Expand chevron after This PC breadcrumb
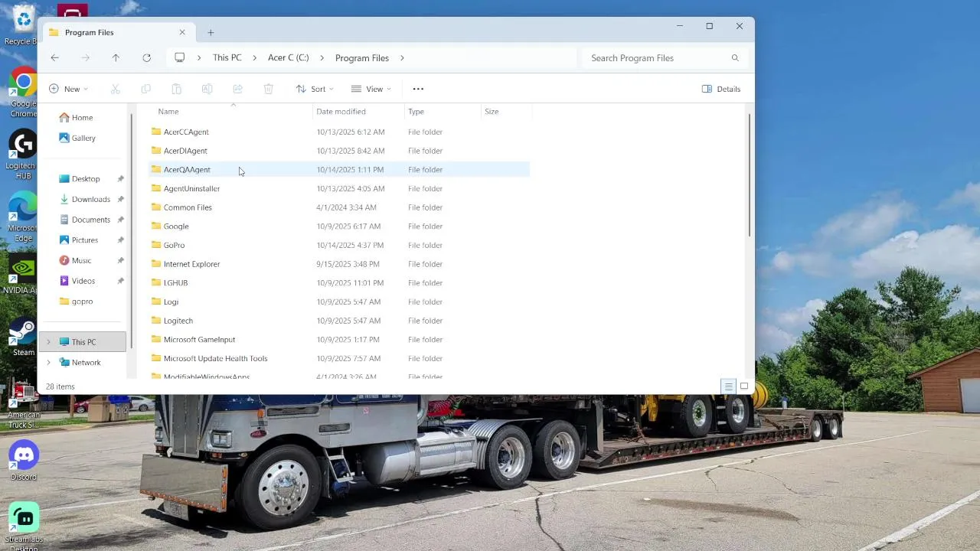 click(255, 58)
